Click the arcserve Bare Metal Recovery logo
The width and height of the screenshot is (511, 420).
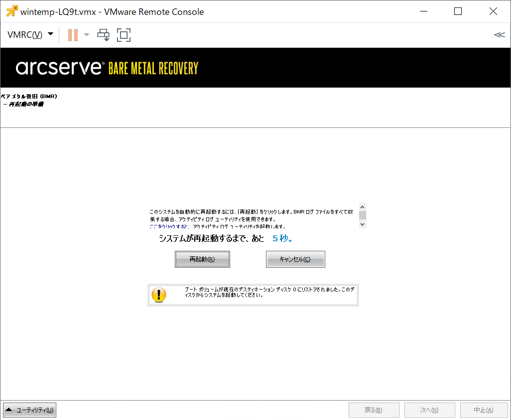click(x=107, y=68)
